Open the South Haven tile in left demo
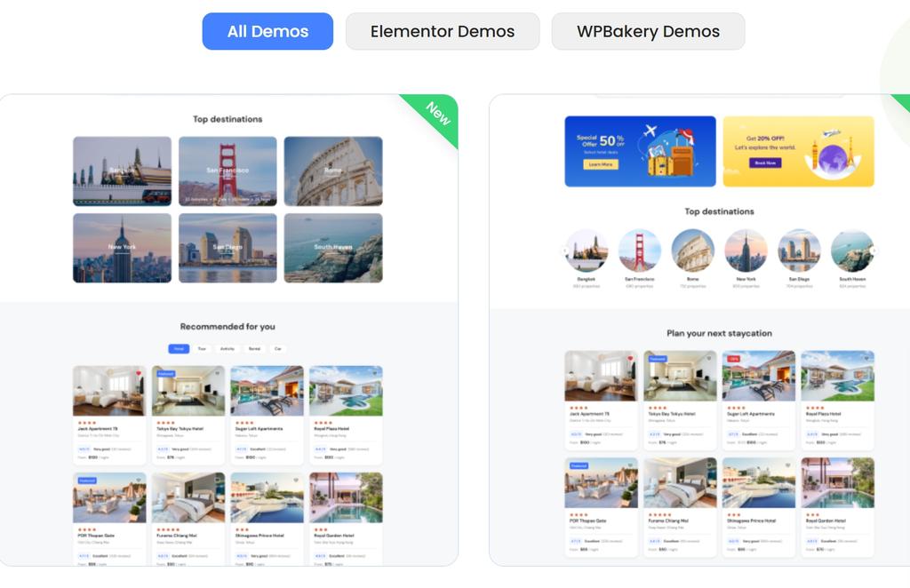Screen dimensions: 910x588 point(333,248)
